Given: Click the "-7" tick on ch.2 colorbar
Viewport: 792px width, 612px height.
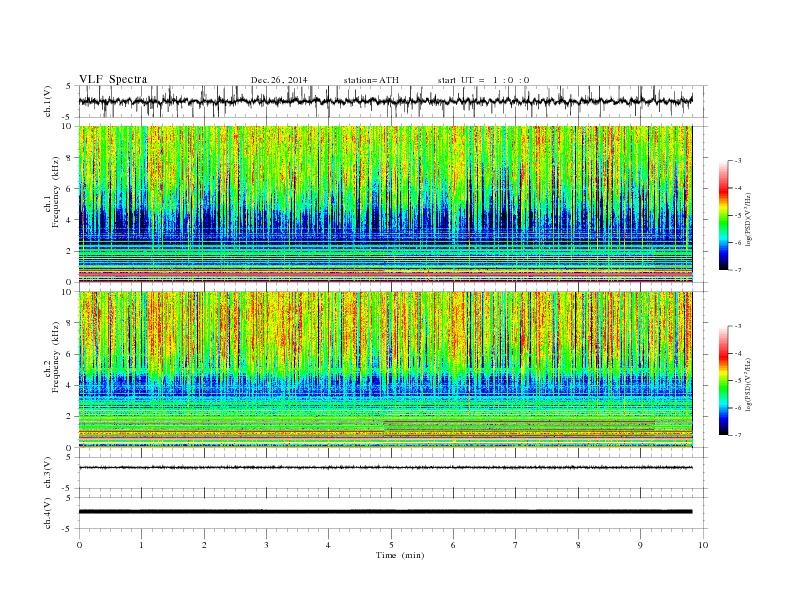Looking at the screenshot, I should click(x=737, y=435).
